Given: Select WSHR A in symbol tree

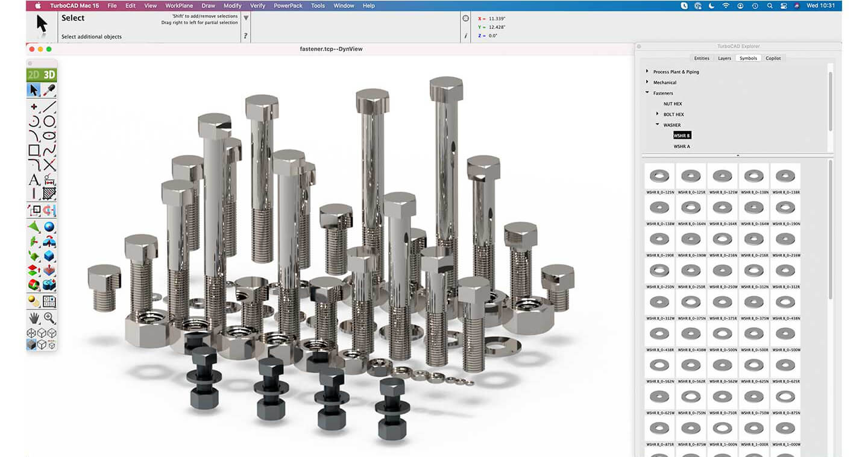Looking at the screenshot, I should point(682,147).
